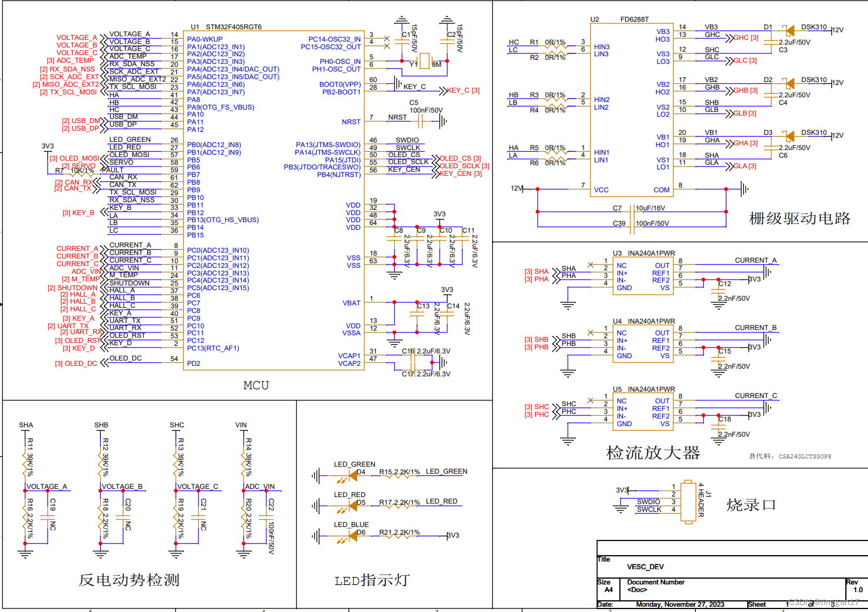Select the C13 capacitor symbol near VBAT

coord(417,314)
